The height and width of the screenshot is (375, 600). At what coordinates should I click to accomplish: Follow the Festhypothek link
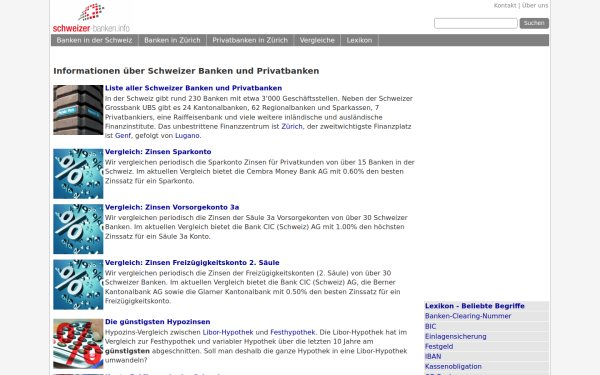pyautogui.click(x=292, y=332)
